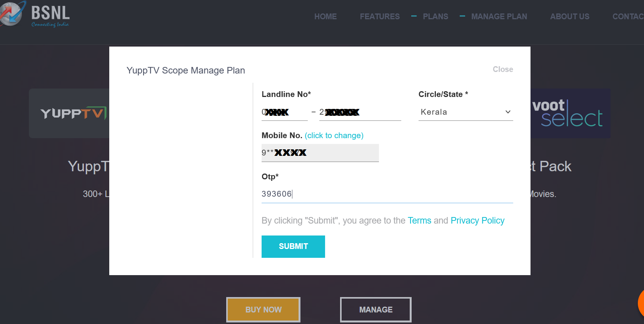The height and width of the screenshot is (324, 644).
Task: Open the Circle/State dropdown showing Kerala
Action: click(465, 112)
